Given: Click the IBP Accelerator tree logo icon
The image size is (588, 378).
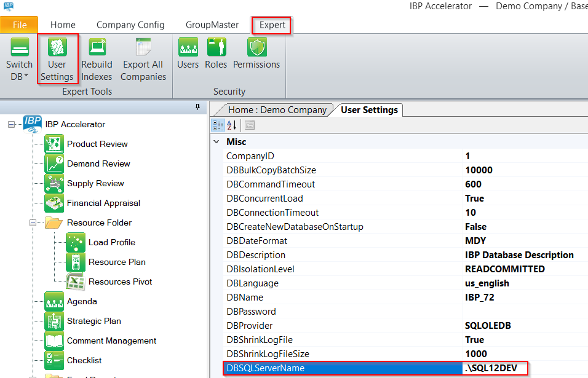Looking at the screenshot, I should (x=33, y=124).
